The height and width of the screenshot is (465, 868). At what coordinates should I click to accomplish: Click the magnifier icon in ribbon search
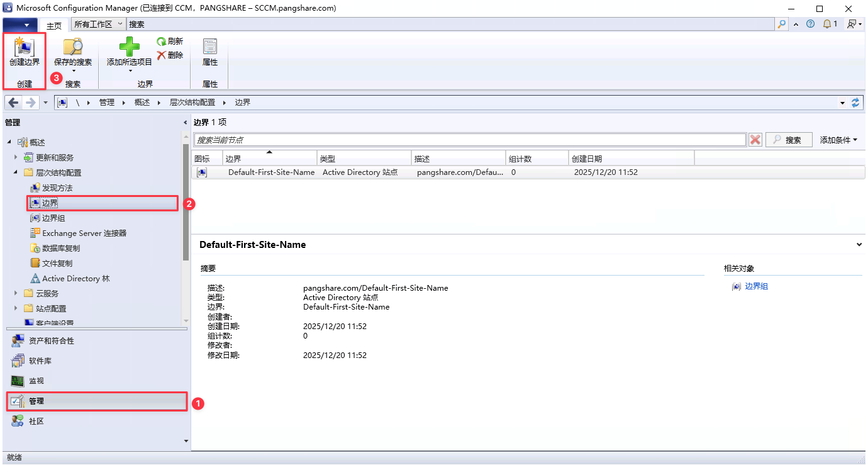[x=782, y=25]
